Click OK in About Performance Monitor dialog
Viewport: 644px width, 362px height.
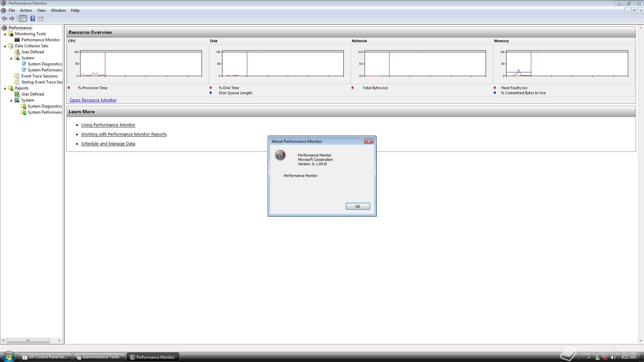tap(358, 206)
